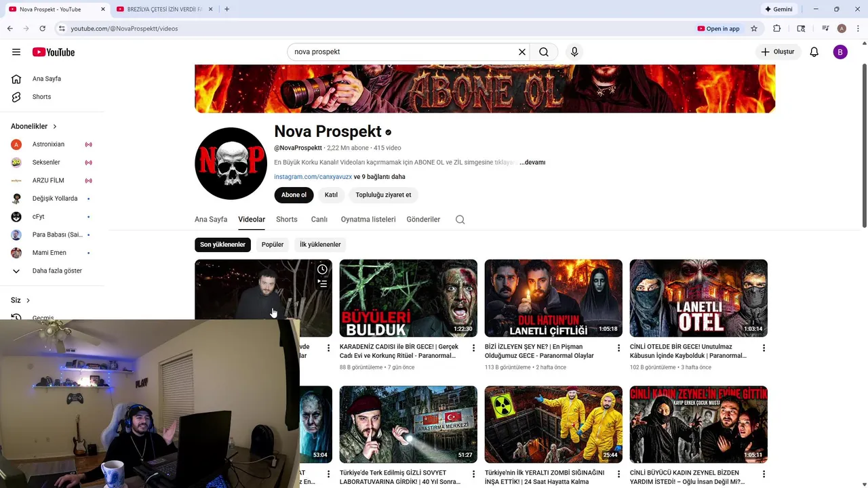Add first video to Watch Later
The width and height of the screenshot is (868, 488).
click(x=322, y=269)
